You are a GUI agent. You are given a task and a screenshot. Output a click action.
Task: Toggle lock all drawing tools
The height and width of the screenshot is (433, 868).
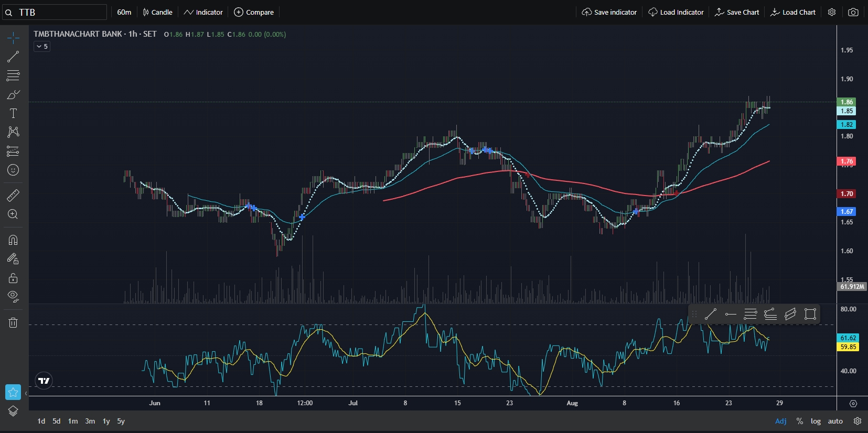(13, 278)
